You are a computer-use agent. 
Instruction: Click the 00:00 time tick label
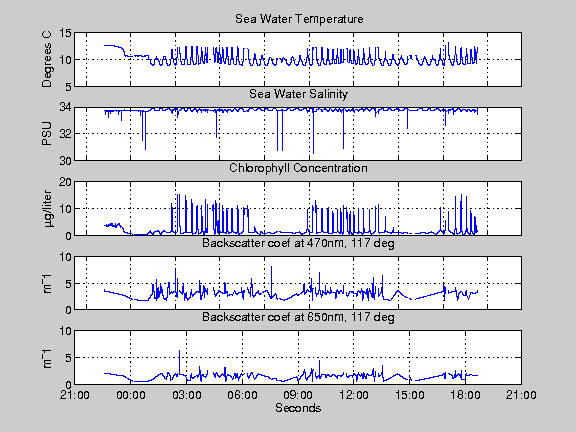coord(130,395)
